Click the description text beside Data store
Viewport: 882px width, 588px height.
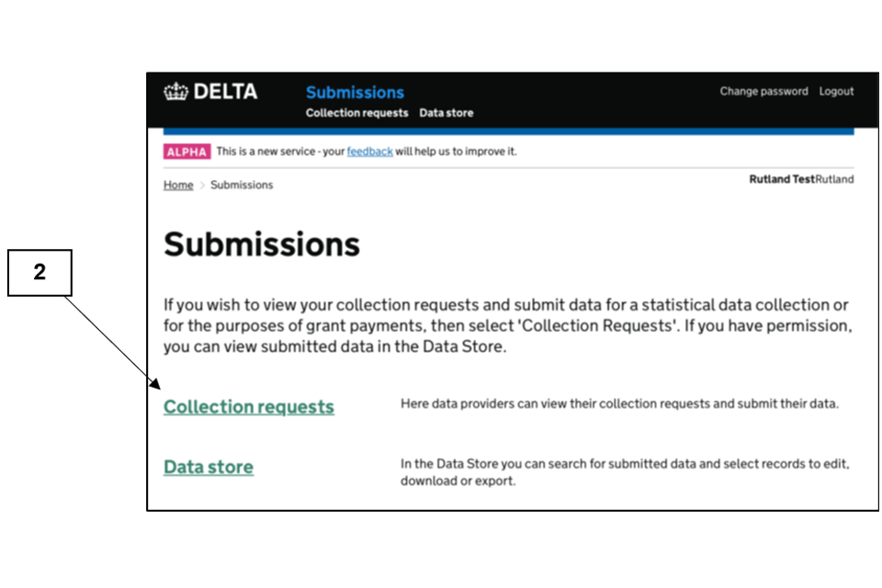(x=625, y=472)
